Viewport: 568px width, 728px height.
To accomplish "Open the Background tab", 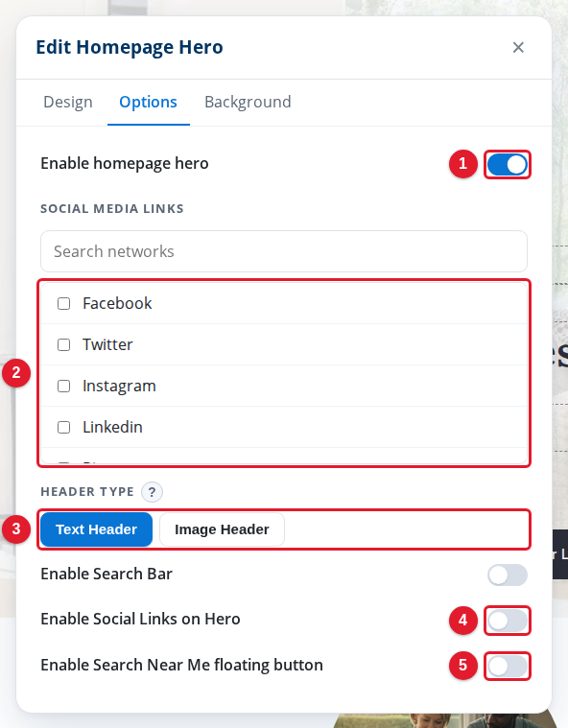I will tap(248, 102).
